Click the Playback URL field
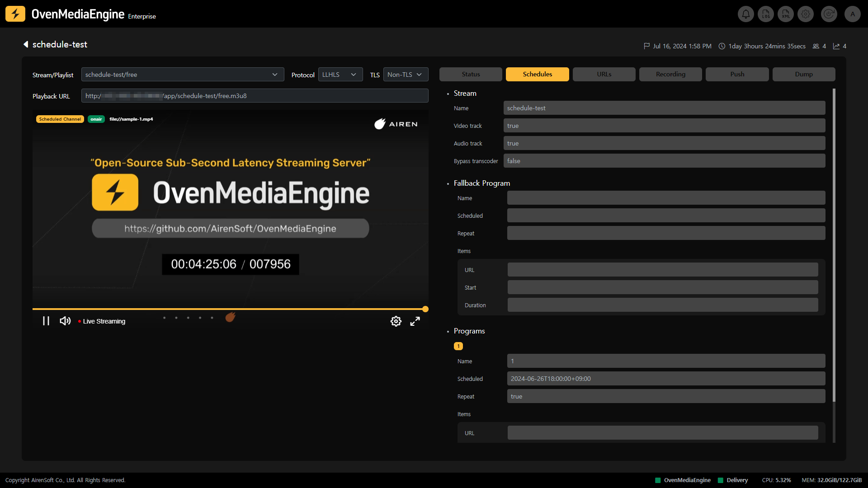Viewport: 868px width, 488px height. pos(255,96)
